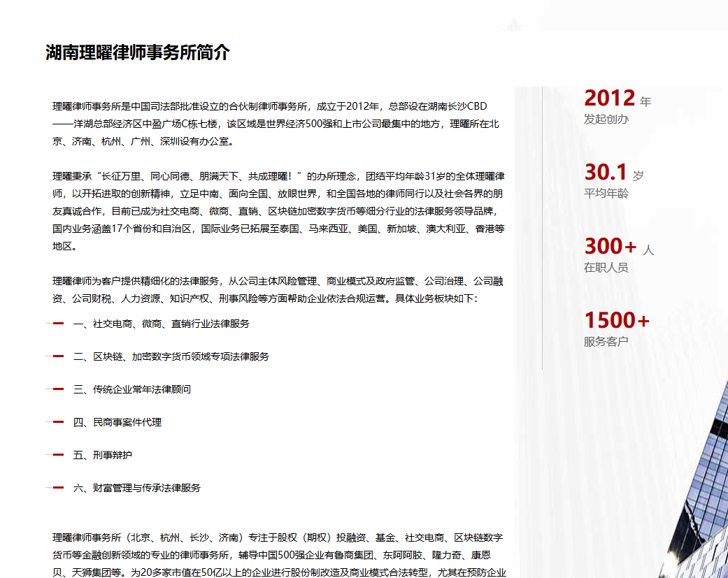The image size is (728, 578).
Task: Select the 社交电商、微商、直销行业法律服务 item
Action: [161, 324]
